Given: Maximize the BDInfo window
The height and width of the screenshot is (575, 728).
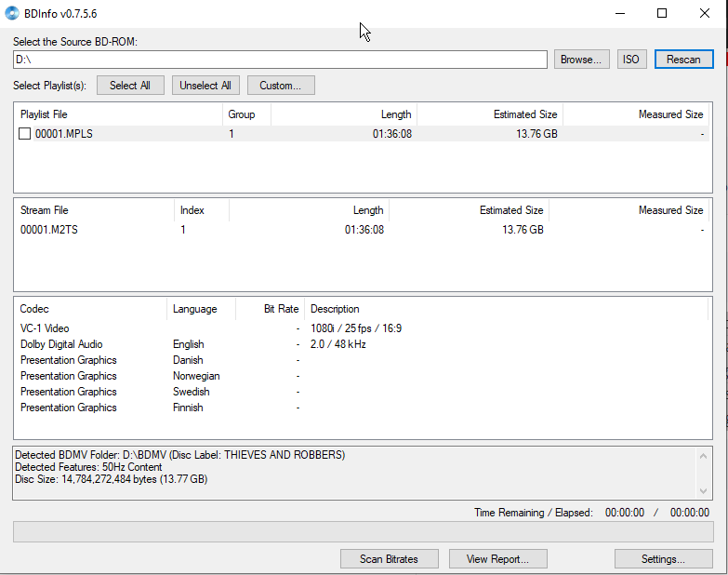Looking at the screenshot, I should click(x=662, y=13).
